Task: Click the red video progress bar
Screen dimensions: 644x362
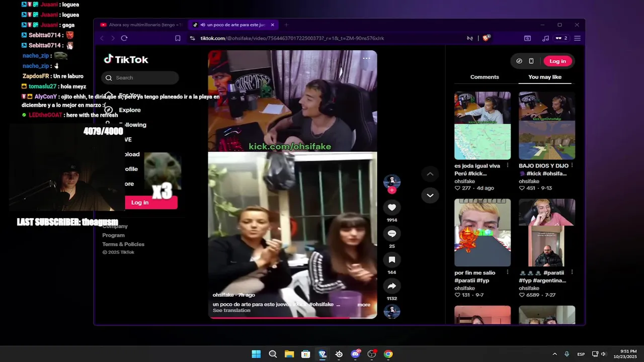Action: (x=292, y=317)
